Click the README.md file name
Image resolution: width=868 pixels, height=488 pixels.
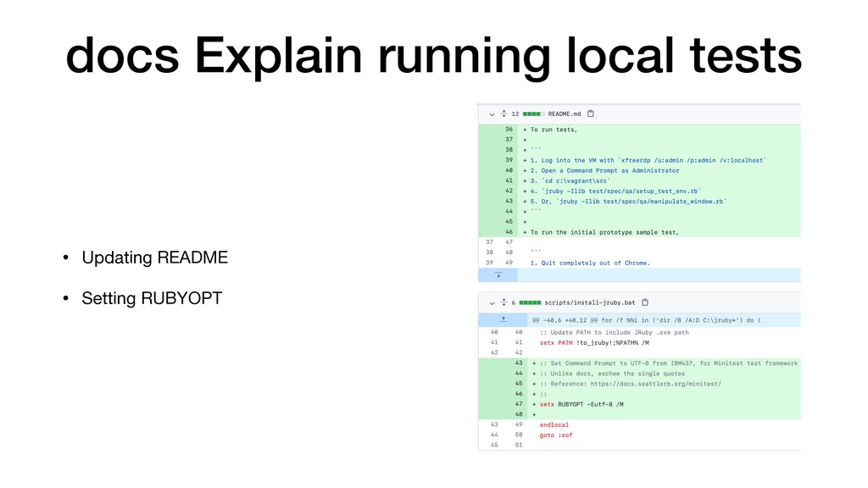pyautogui.click(x=564, y=114)
